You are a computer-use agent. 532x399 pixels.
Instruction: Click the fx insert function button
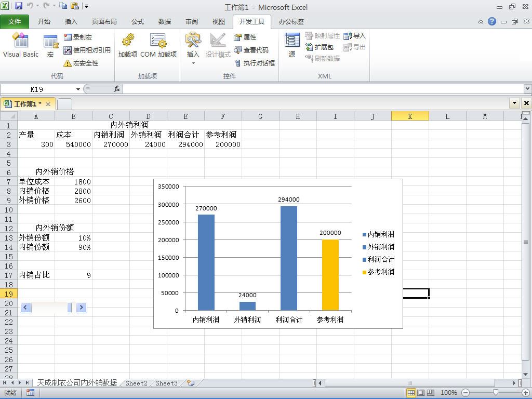click(x=117, y=89)
